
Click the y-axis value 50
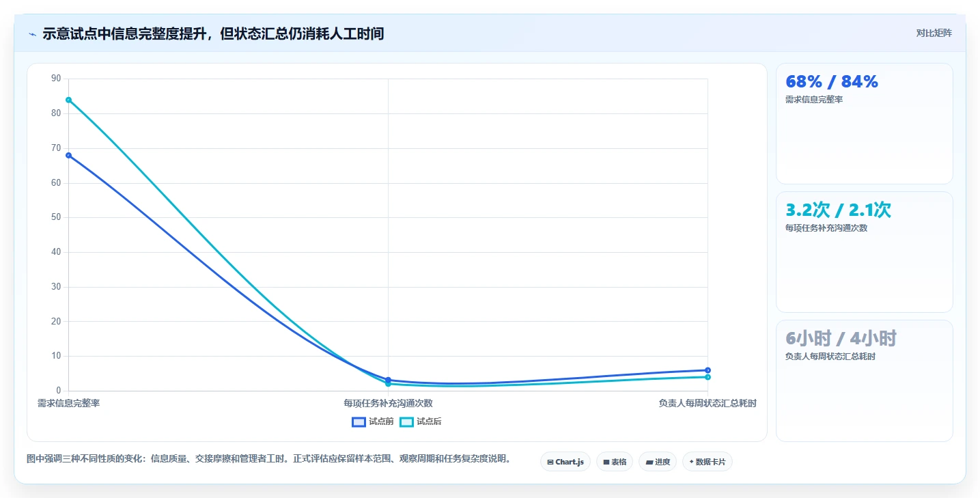coord(56,217)
